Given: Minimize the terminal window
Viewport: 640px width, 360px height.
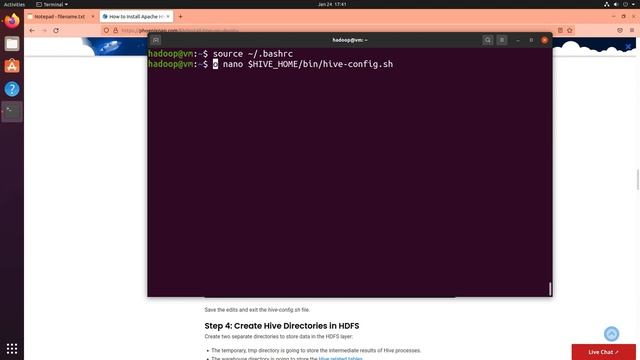Looking at the screenshot, I should (x=518, y=40).
